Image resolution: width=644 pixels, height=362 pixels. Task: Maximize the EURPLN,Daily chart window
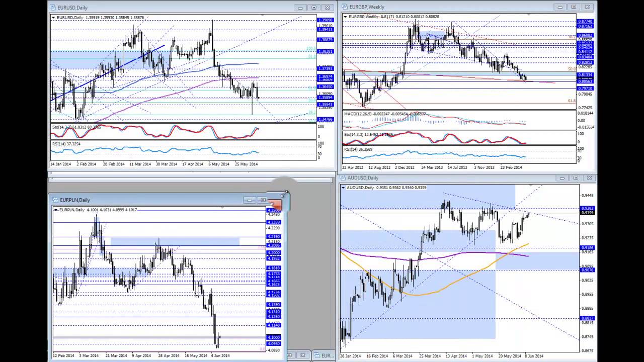(263, 200)
